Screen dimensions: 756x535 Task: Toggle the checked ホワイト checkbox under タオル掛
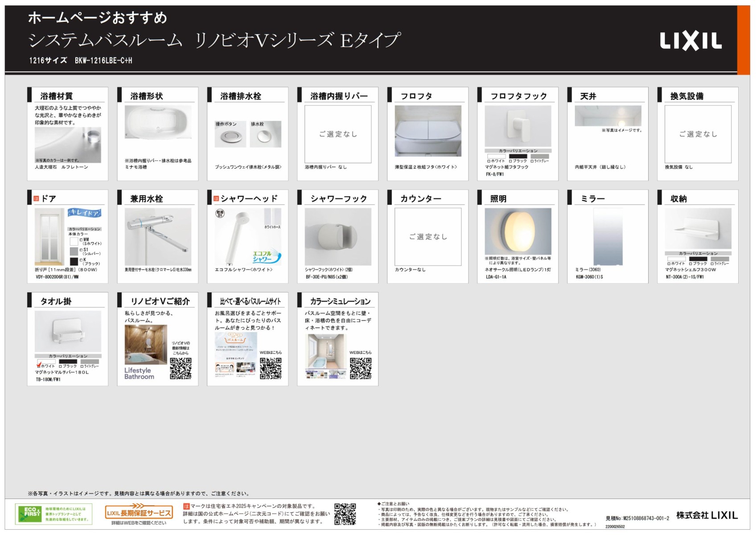39,366
